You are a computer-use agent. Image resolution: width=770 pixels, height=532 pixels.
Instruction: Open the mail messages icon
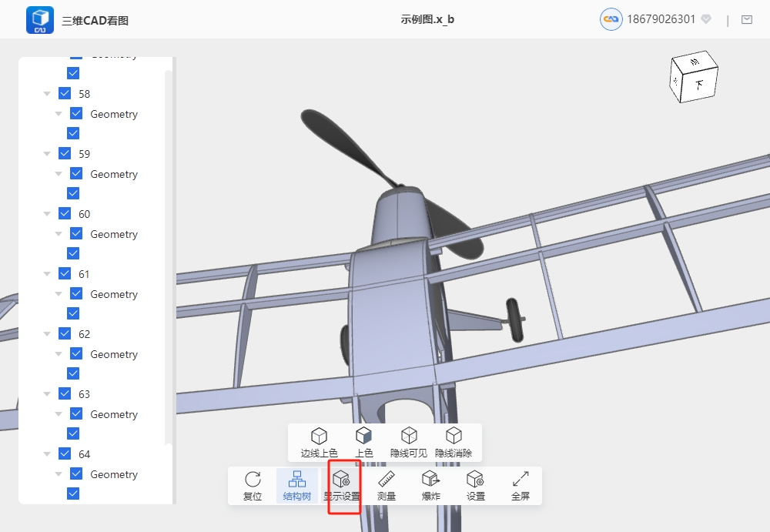[x=746, y=20]
